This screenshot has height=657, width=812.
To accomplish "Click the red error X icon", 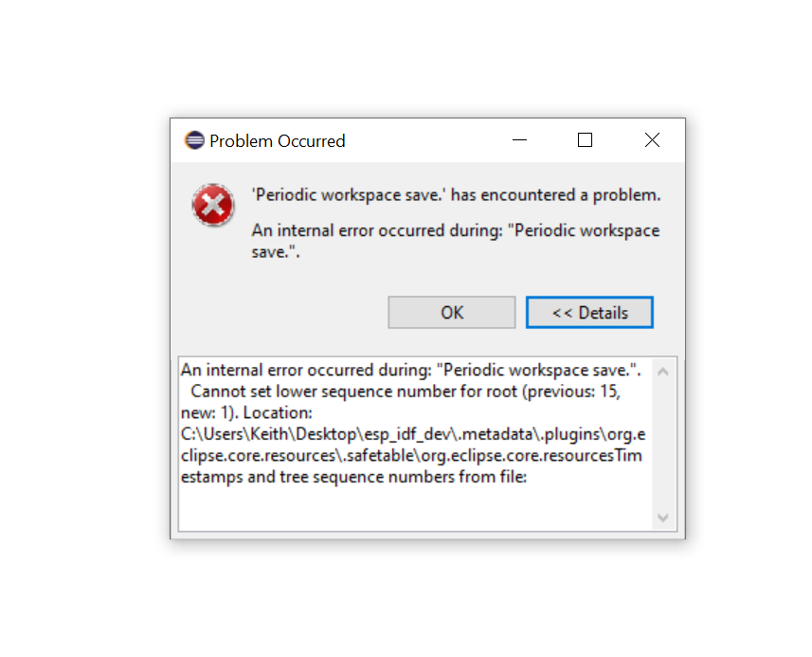I will pos(213,205).
